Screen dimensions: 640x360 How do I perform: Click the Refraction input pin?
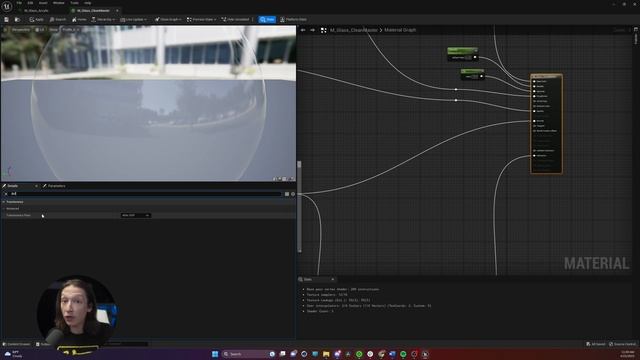(x=534, y=156)
